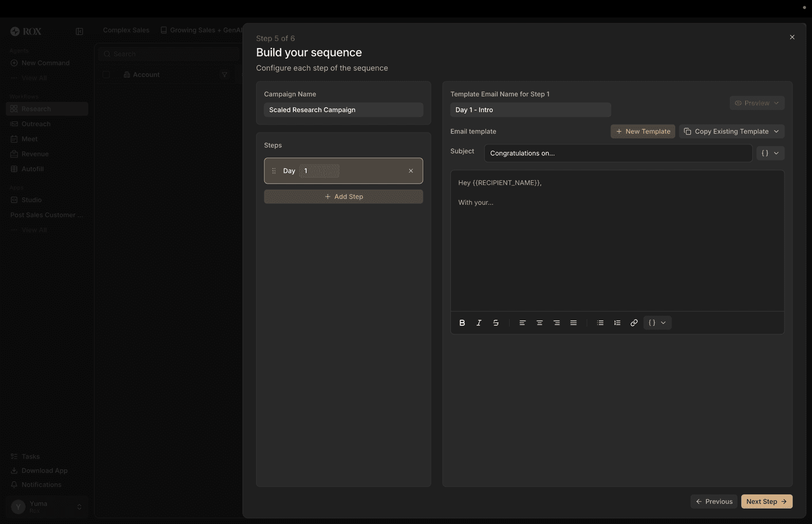Open the Meet workflow
This screenshot has width=812, height=524.
[x=29, y=138]
